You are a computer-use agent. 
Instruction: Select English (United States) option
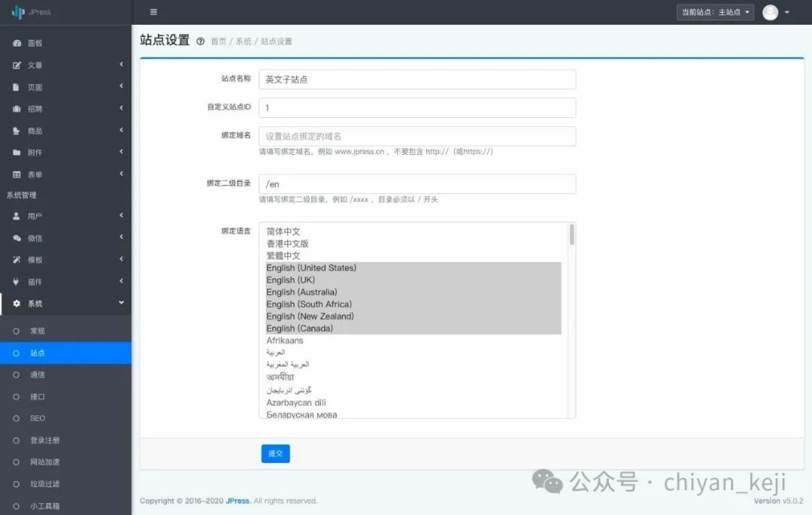(414, 268)
